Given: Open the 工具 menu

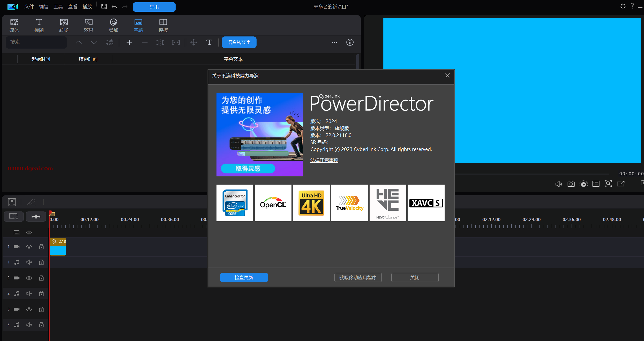Looking at the screenshot, I should (58, 6).
